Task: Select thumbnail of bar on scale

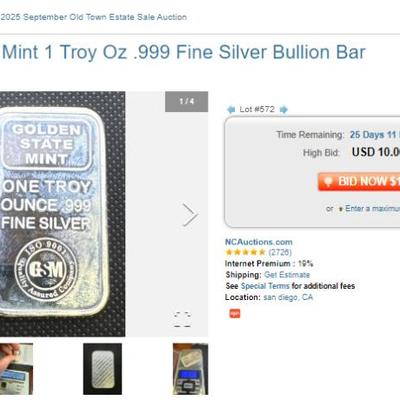Action: 190,369
